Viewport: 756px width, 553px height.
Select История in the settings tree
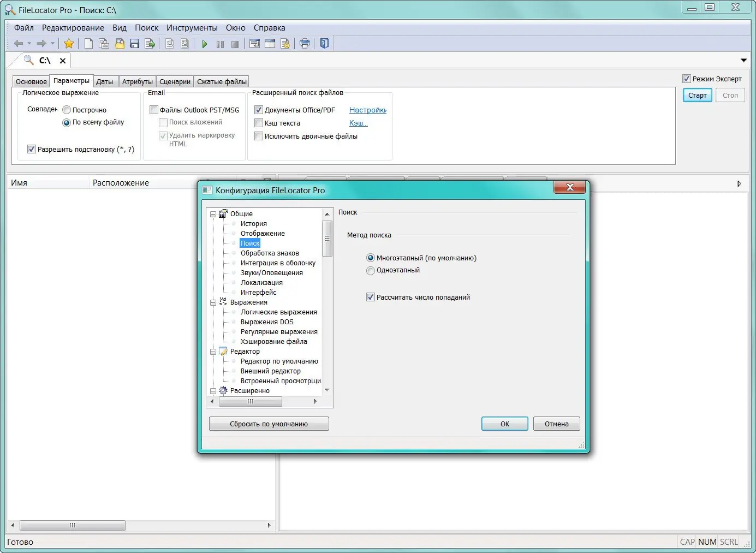254,223
